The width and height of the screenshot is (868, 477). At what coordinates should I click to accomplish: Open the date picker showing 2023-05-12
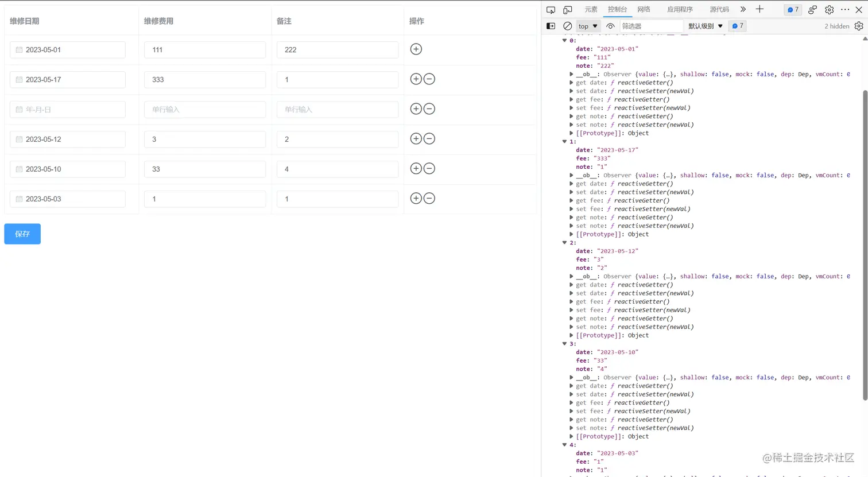click(68, 139)
